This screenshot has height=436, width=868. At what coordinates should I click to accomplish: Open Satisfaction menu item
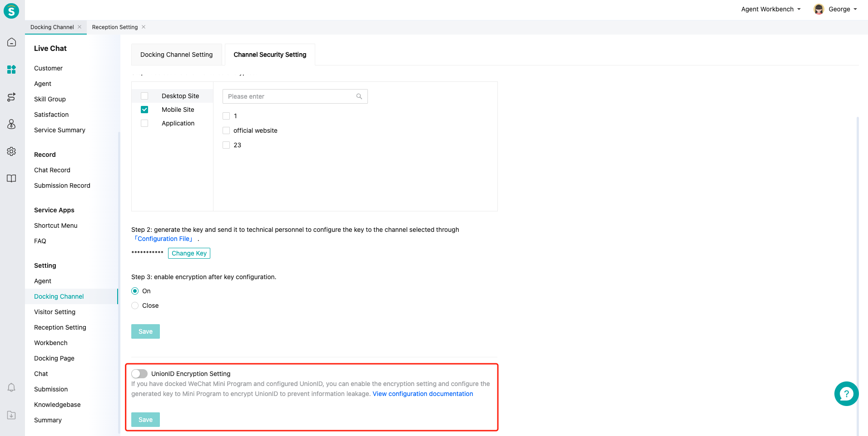click(x=51, y=115)
